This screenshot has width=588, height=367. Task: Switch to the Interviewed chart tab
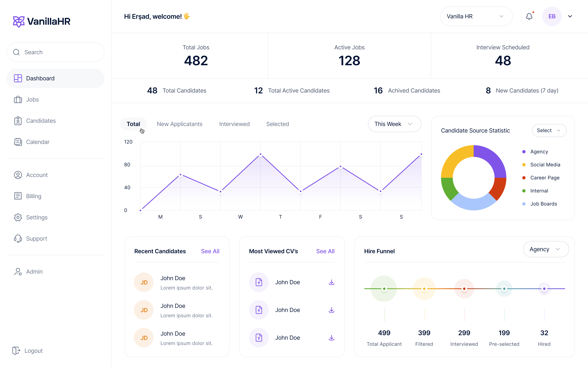234,124
